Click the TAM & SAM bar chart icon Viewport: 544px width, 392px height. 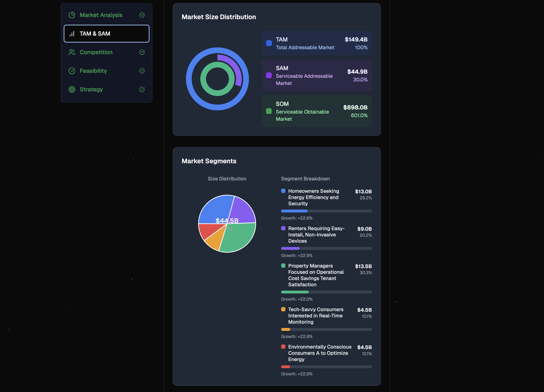[72, 34]
